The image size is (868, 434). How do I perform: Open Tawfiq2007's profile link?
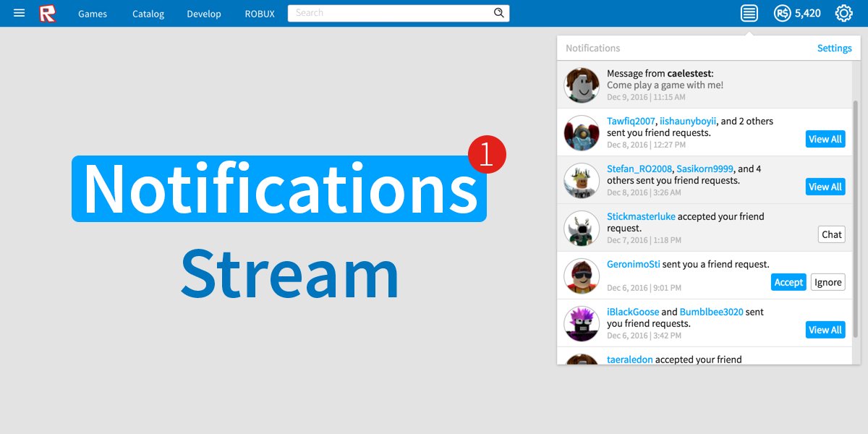[631, 121]
